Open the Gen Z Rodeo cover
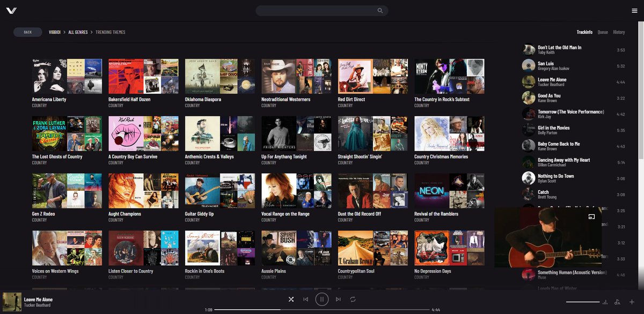This screenshot has height=314, width=644. (67, 191)
